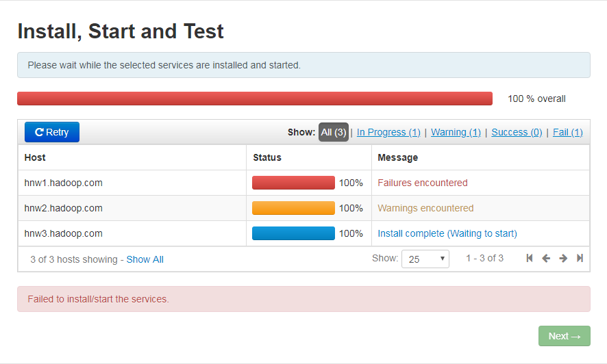Open the Failures encountered message link

[x=423, y=183]
